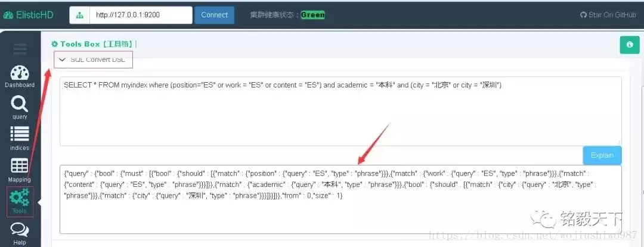Open the Star On GitHub link
Viewport: 644px width, 247px height.
(x=608, y=15)
